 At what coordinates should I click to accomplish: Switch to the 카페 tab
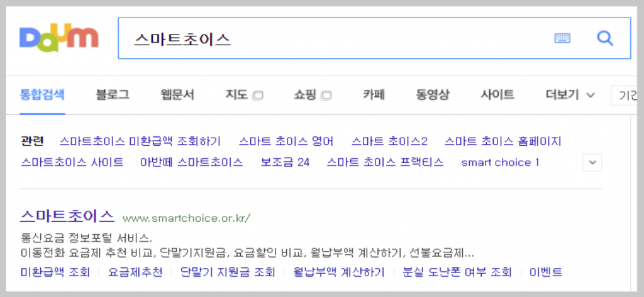pos(374,95)
